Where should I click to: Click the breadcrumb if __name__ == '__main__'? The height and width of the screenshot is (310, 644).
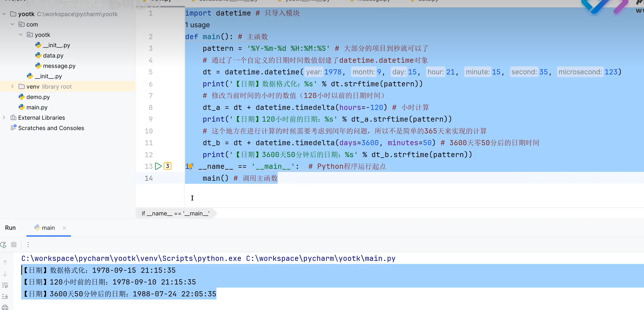click(175, 213)
